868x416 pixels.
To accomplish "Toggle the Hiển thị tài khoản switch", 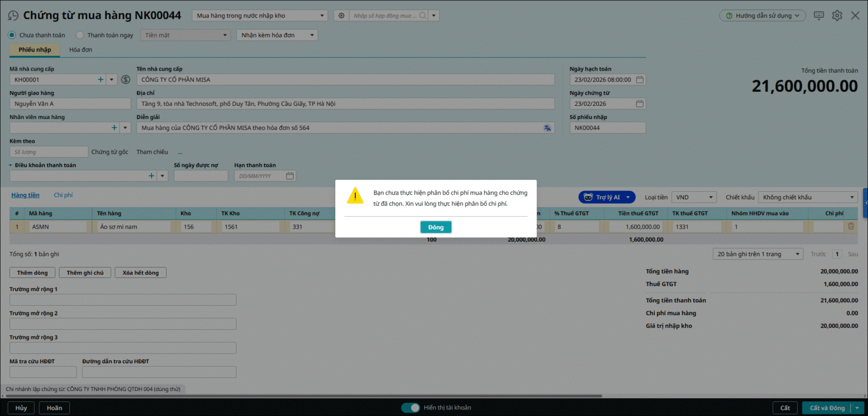I will [410, 408].
